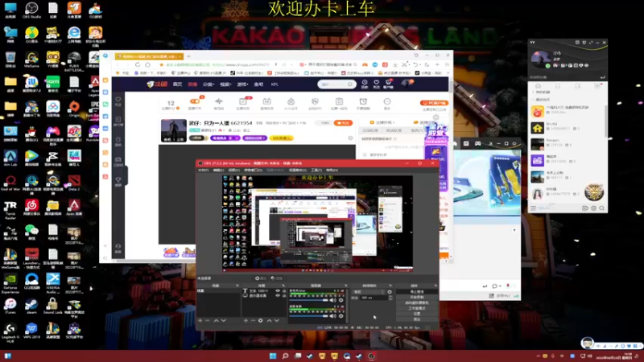Expand the Douyu nav 游戏 dropdown
The height and width of the screenshot is (362, 644).
tap(242, 84)
